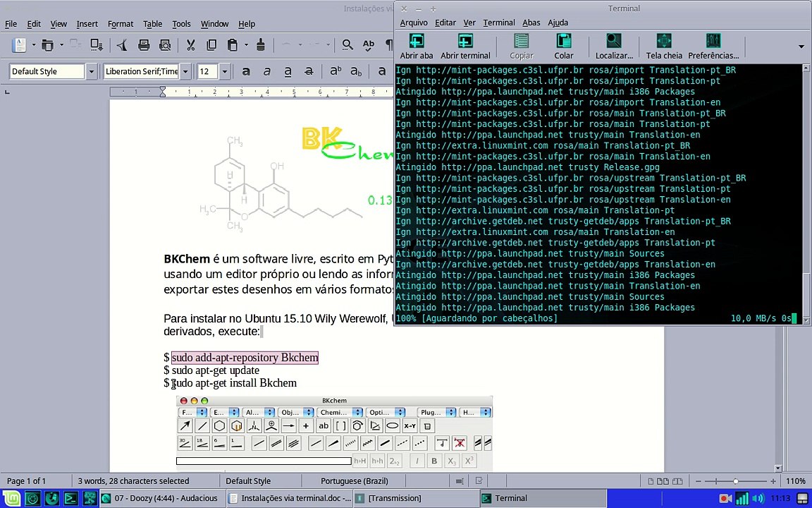Switch to [Transmission] taskbar button

[417, 498]
